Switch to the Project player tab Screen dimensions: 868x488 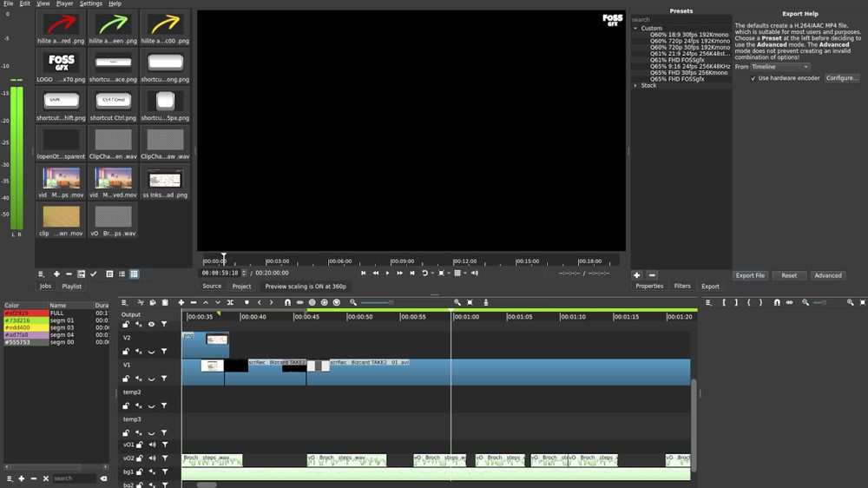pyautogui.click(x=241, y=287)
